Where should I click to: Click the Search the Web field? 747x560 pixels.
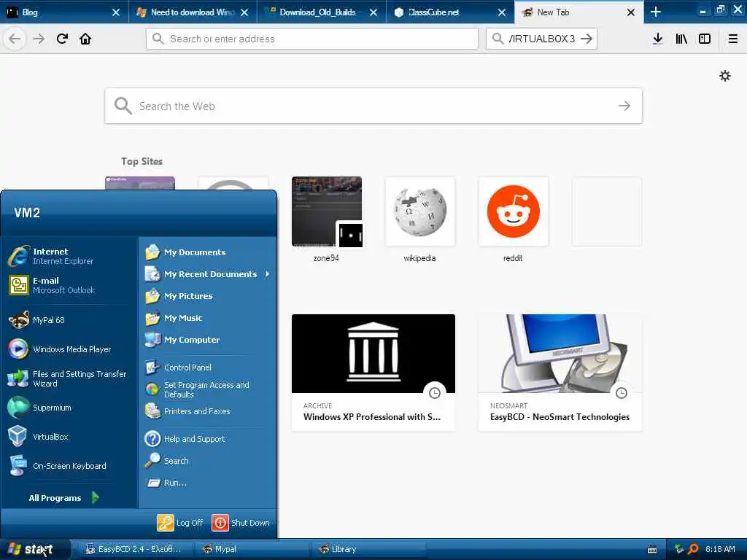[373, 106]
